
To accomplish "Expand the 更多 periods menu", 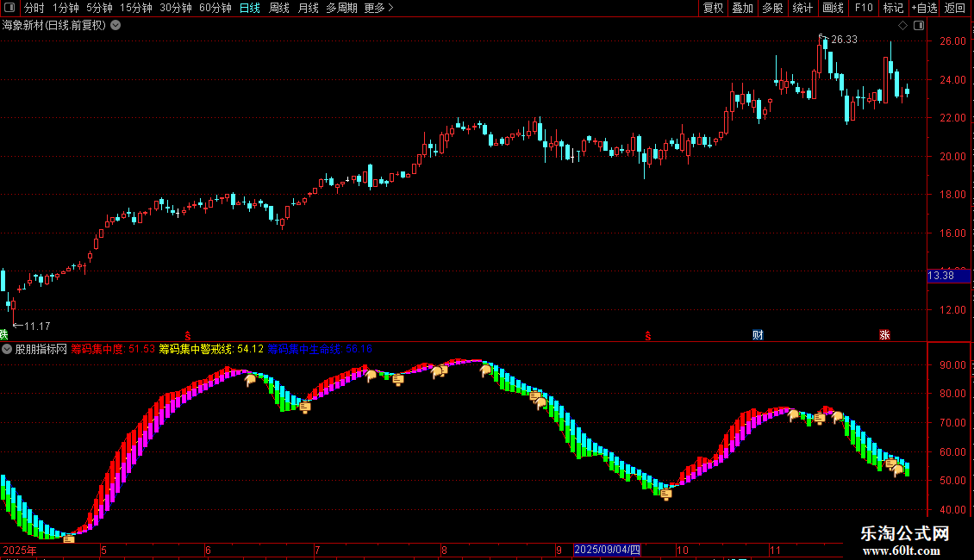I will [x=379, y=8].
